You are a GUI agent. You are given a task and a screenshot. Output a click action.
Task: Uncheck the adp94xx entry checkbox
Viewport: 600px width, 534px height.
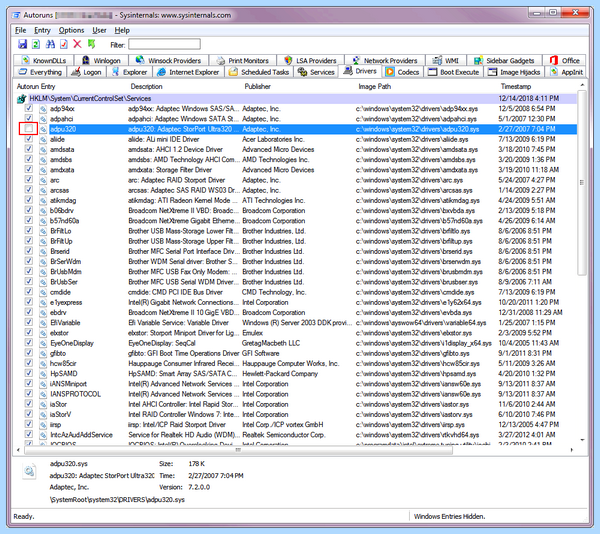[x=29, y=108]
